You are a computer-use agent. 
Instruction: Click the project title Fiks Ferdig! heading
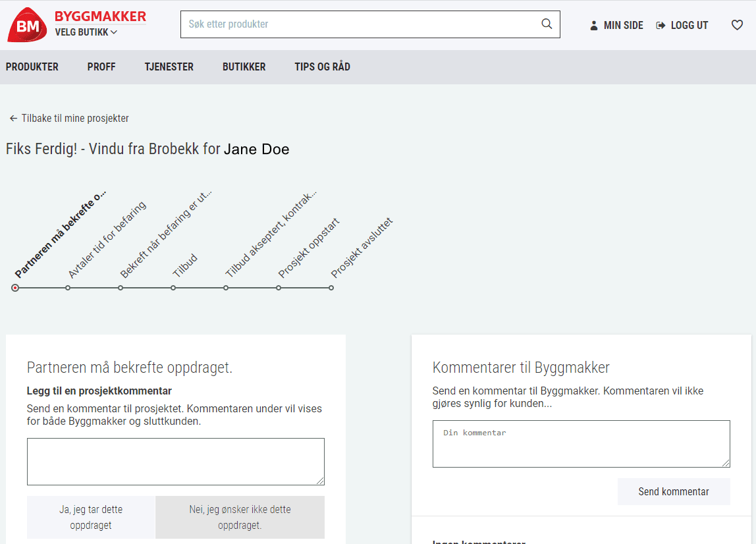tap(148, 149)
